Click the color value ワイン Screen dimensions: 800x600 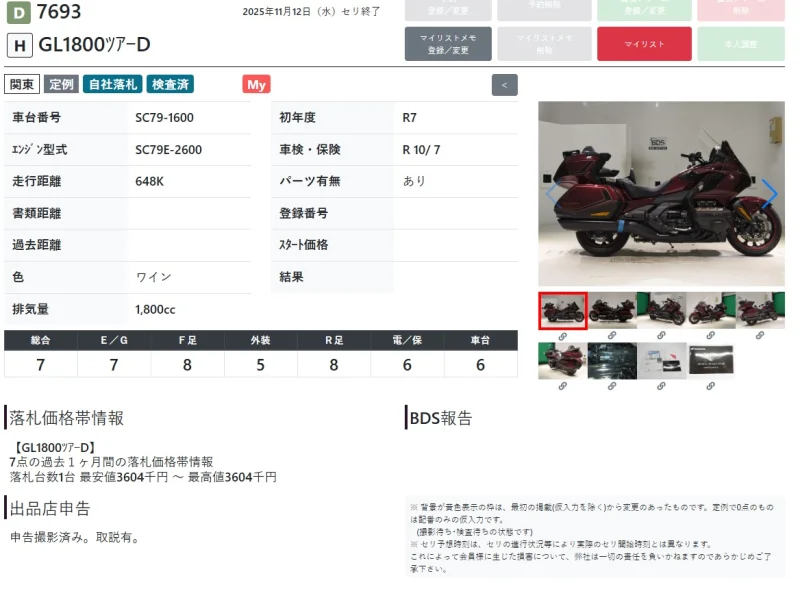point(154,277)
